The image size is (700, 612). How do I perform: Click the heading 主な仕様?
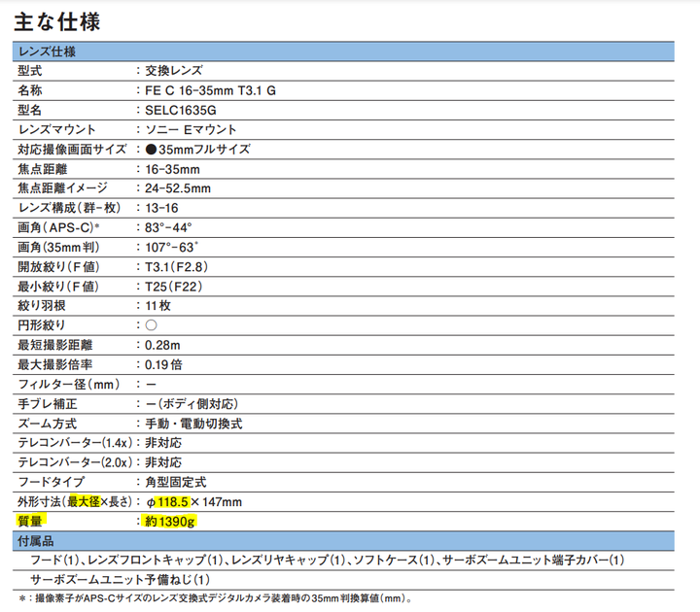point(57,21)
